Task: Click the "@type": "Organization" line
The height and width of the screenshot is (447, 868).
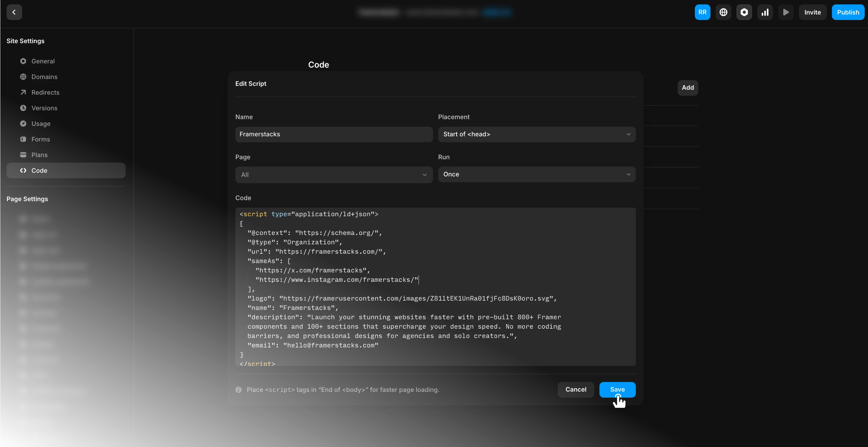Action: coord(295,242)
